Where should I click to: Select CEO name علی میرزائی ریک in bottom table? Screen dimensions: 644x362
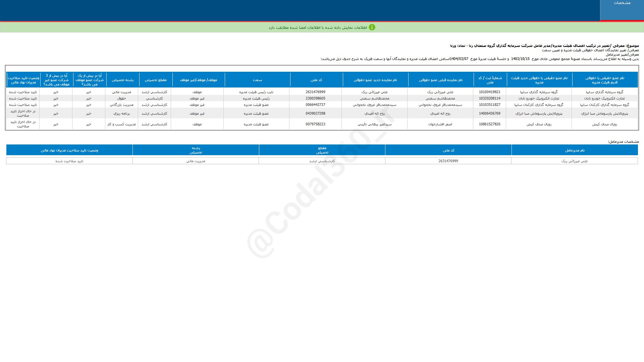click(575, 161)
